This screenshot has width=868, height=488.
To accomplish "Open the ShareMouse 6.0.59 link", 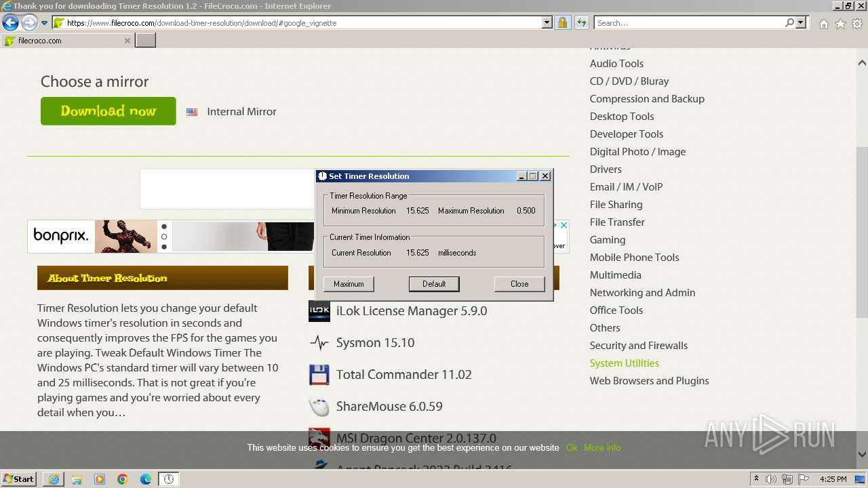I will (x=389, y=407).
